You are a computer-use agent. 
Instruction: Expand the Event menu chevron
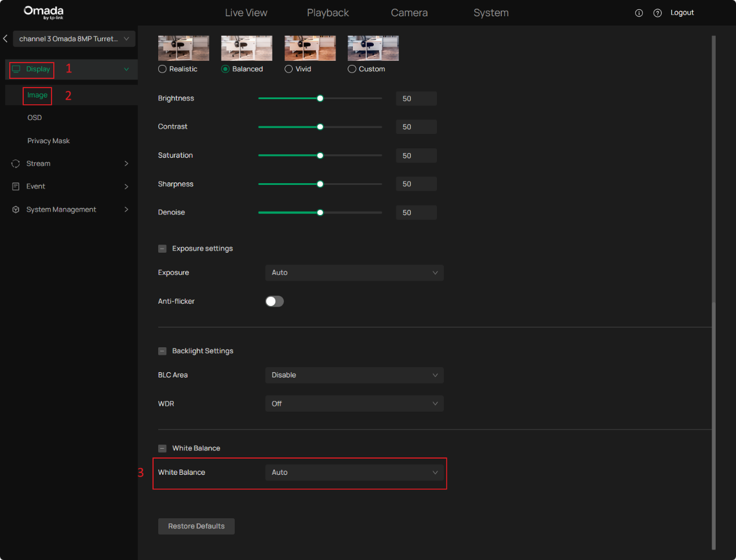pos(126,187)
